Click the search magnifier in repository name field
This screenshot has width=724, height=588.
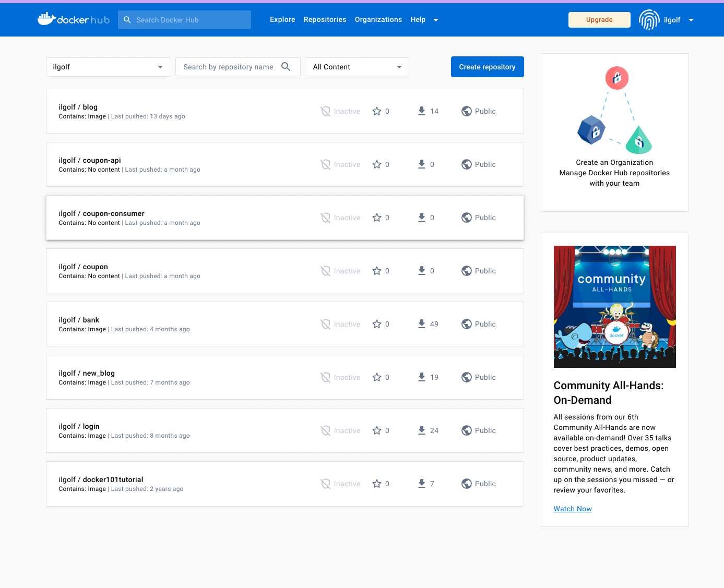(286, 66)
